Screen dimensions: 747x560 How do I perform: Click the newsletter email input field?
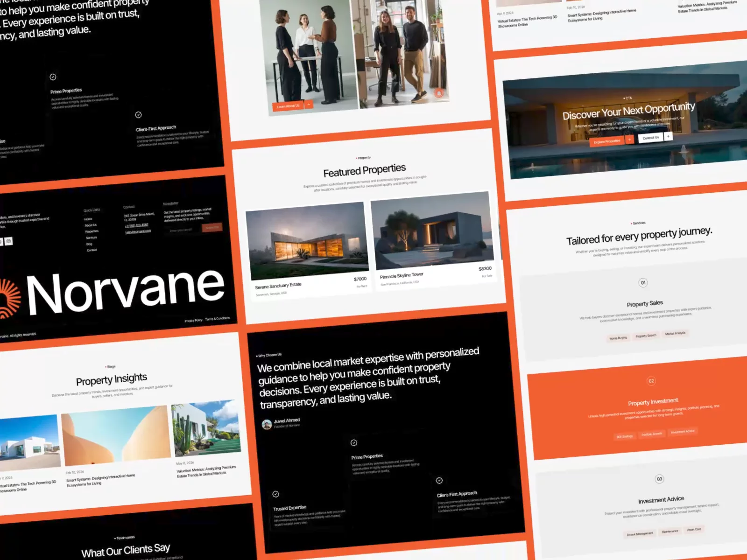click(x=183, y=230)
